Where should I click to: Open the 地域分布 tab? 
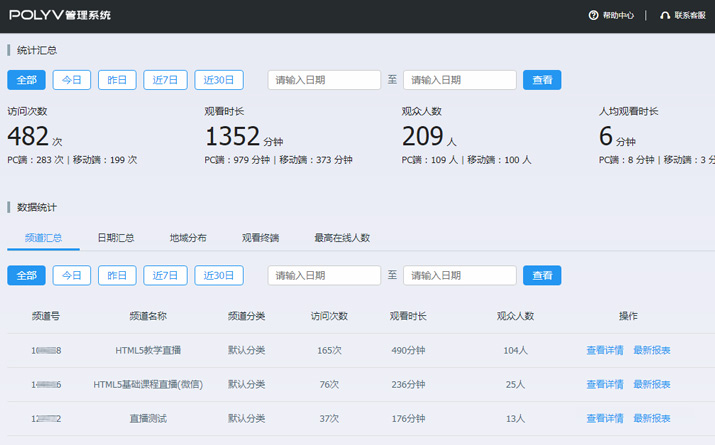coord(188,238)
